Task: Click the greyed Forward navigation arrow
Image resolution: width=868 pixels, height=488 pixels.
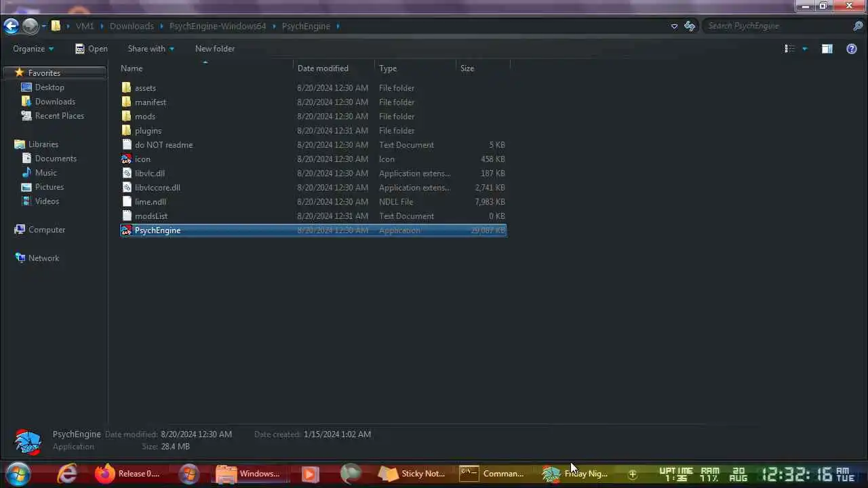Action: click(30, 26)
